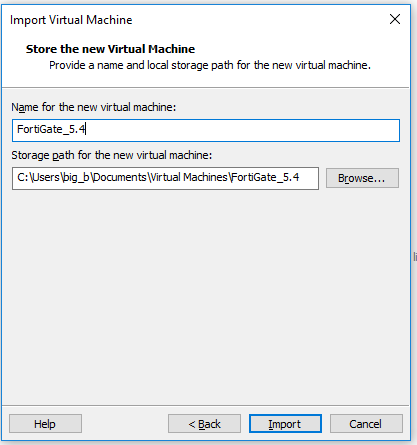Click the empty gray area of the dialog

[x=206, y=293]
